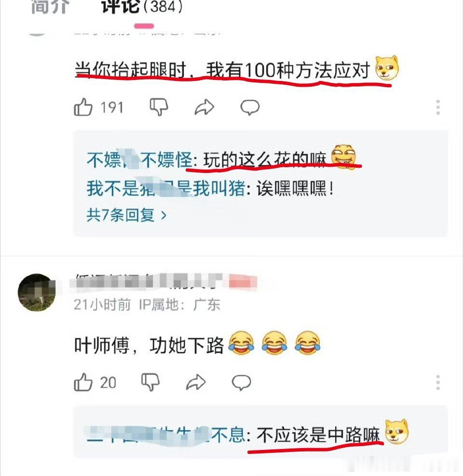
Task: Open more options for 叶师傅 comment
Action: [438, 382]
